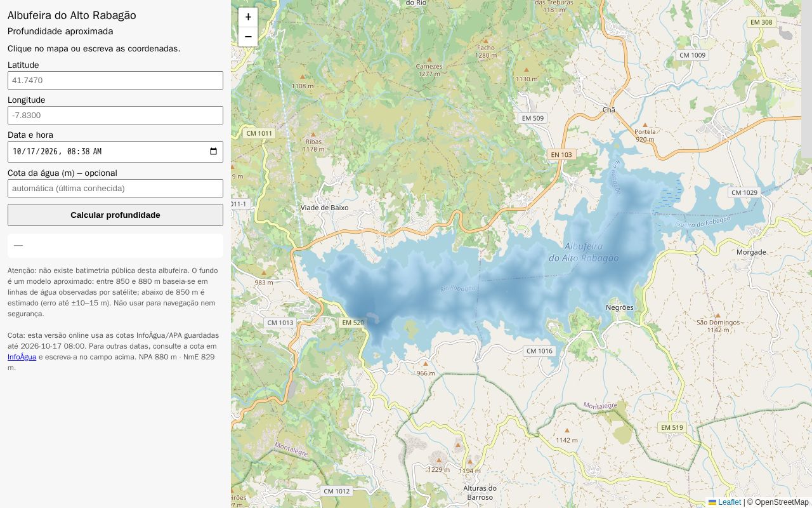Screen dimensions: 812x508
Task: Click the CM 1016 road label
Action: (x=539, y=351)
